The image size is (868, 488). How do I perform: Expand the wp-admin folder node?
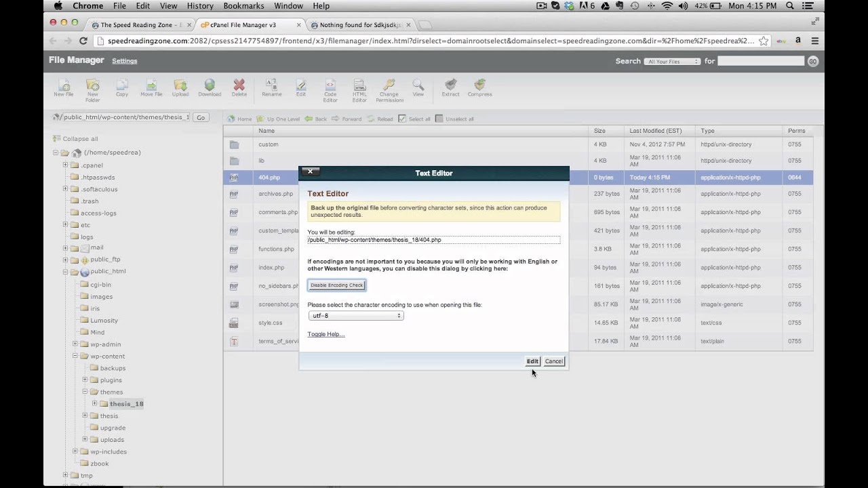pos(75,344)
